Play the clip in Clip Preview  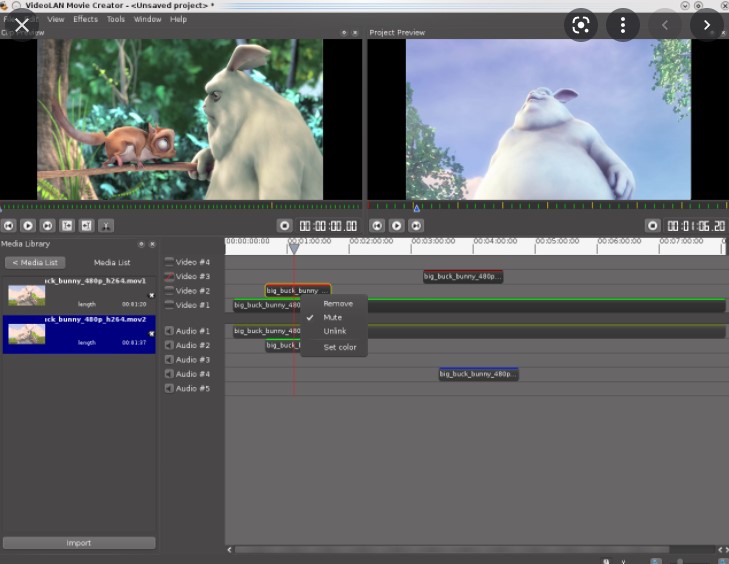click(28, 226)
